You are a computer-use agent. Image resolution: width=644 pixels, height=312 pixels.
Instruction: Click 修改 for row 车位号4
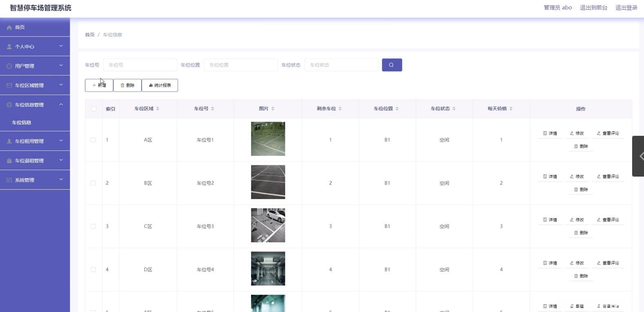coord(577,263)
